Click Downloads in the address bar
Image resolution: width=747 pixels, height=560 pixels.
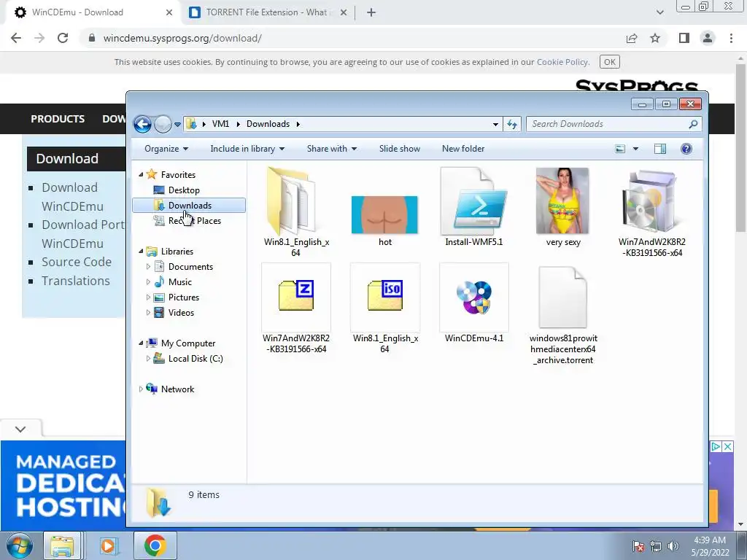[268, 124]
